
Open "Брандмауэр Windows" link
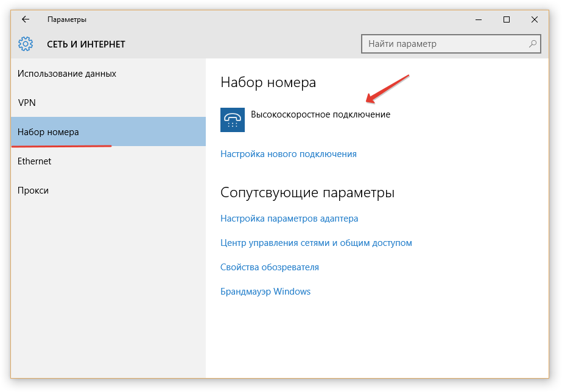point(265,292)
